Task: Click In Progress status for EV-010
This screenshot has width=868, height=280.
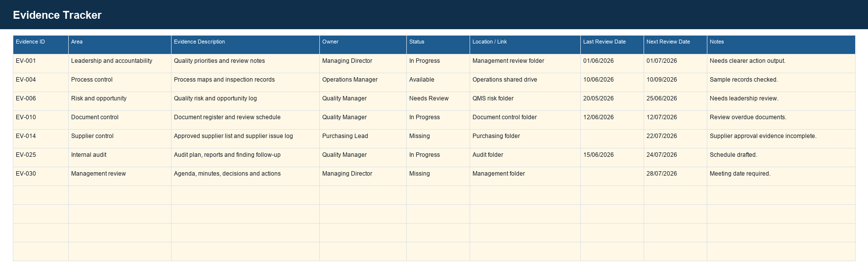Action: point(438,120)
